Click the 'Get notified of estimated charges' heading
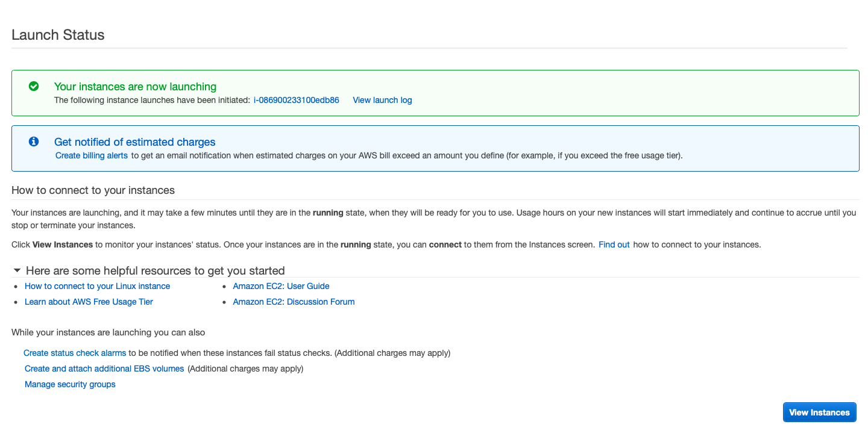The height and width of the screenshot is (445, 868). [x=134, y=142]
